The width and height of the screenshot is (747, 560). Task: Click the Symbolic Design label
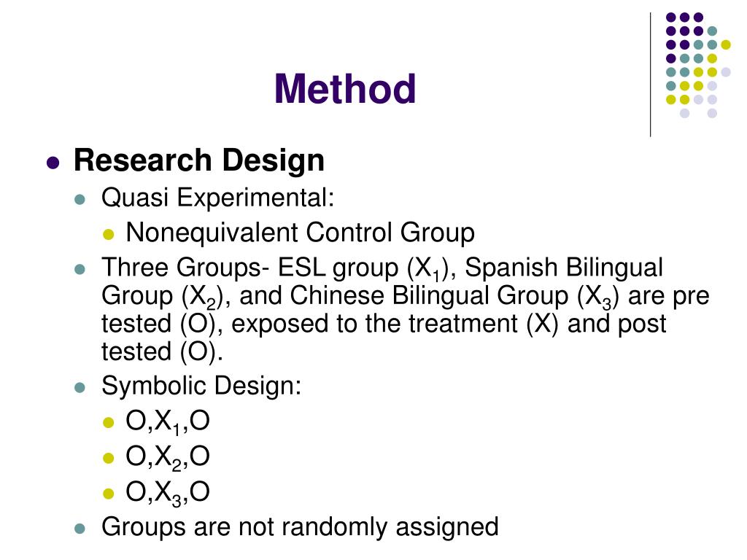201,386
